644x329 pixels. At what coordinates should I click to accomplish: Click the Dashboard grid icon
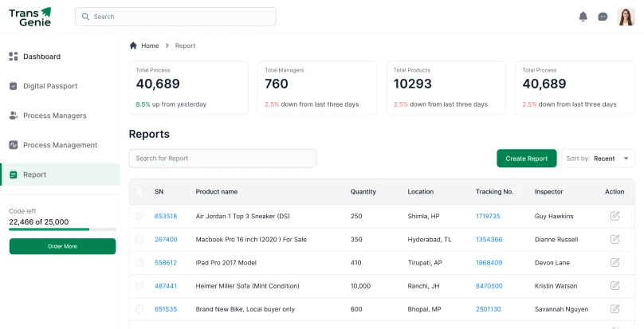click(14, 57)
